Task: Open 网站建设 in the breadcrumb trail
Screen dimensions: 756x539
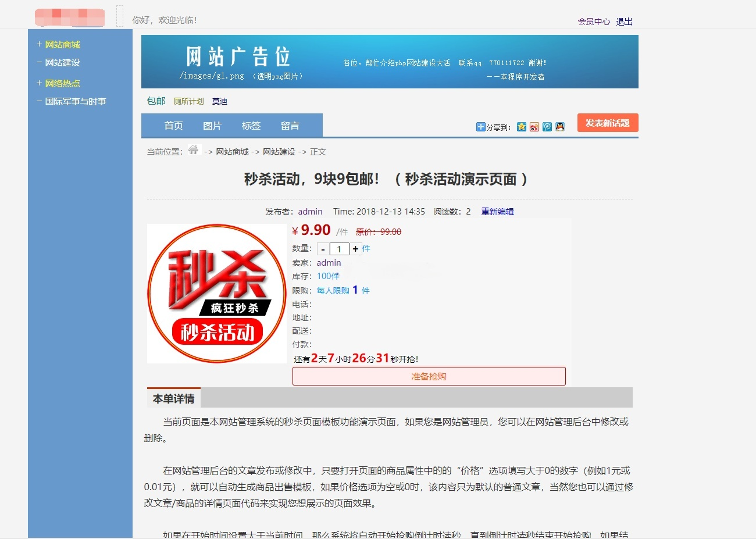Action: pos(279,151)
